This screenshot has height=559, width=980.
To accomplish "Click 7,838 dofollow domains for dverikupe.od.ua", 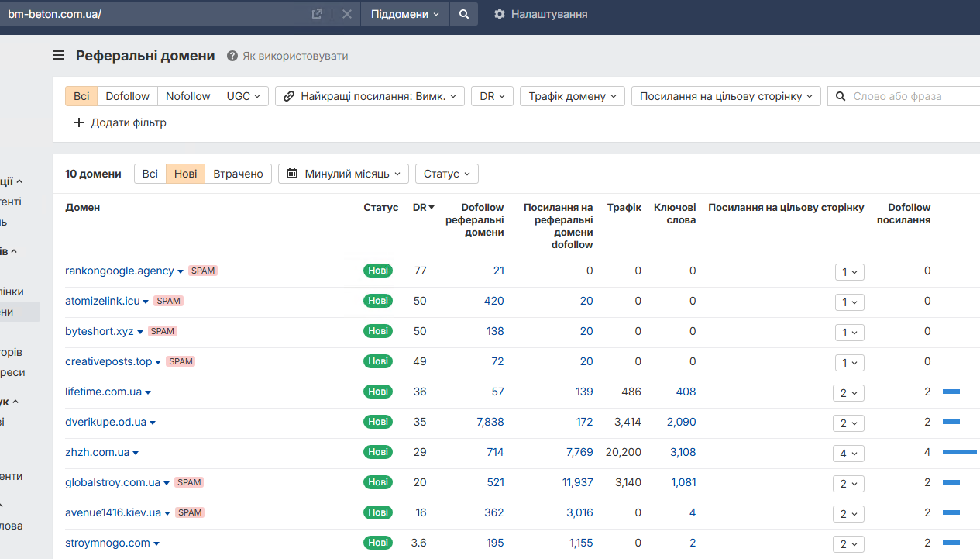I will point(490,422).
